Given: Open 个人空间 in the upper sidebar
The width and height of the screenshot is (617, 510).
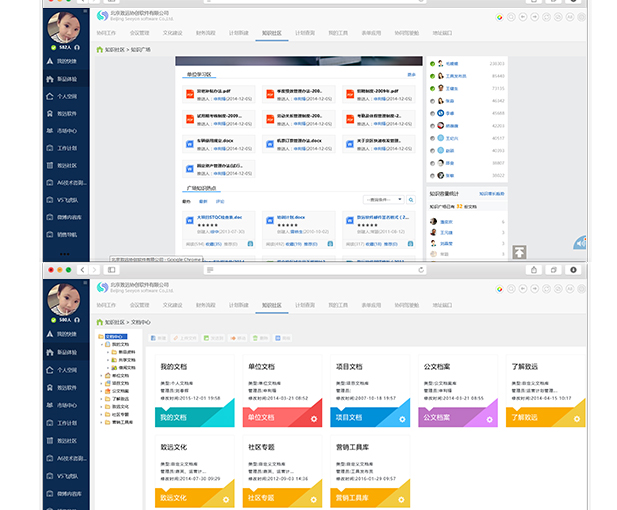Looking at the screenshot, I should [x=66, y=96].
